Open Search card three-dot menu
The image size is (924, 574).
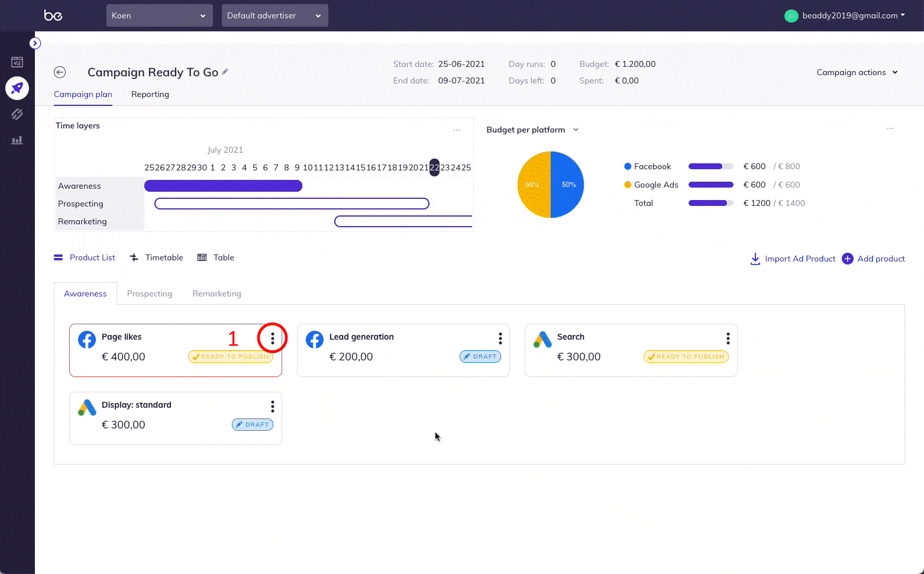[x=728, y=338]
